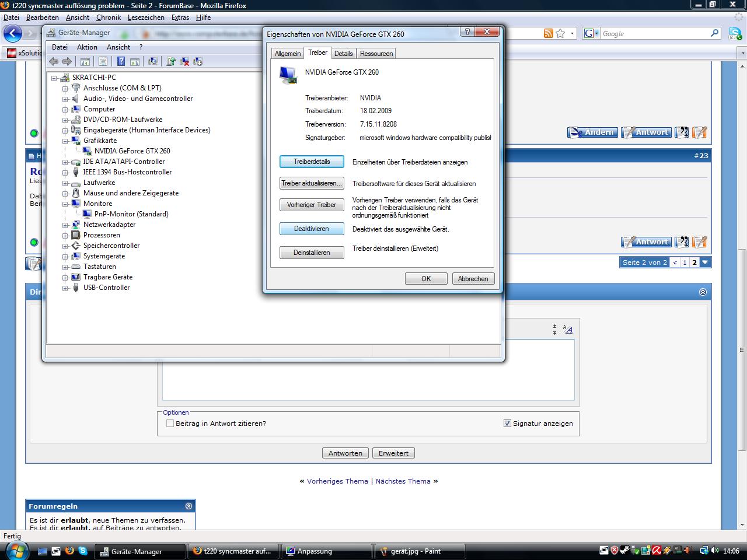The image size is (747, 560).
Task: Collapse the Monitore node
Action: point(65,204)
